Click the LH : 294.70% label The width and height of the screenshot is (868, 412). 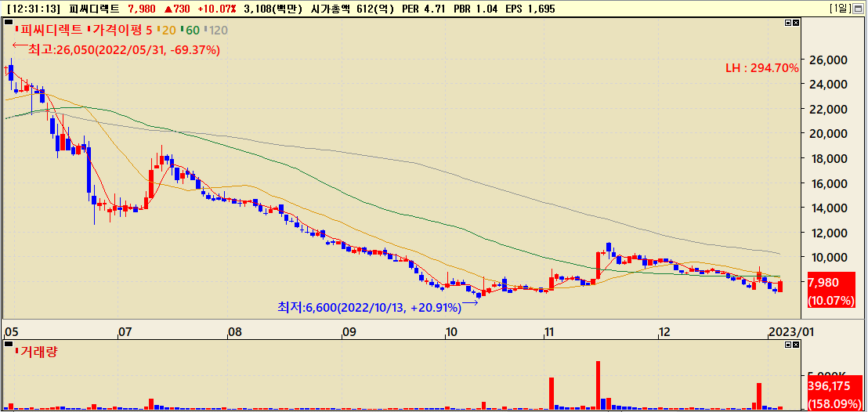tap(761, 69)
